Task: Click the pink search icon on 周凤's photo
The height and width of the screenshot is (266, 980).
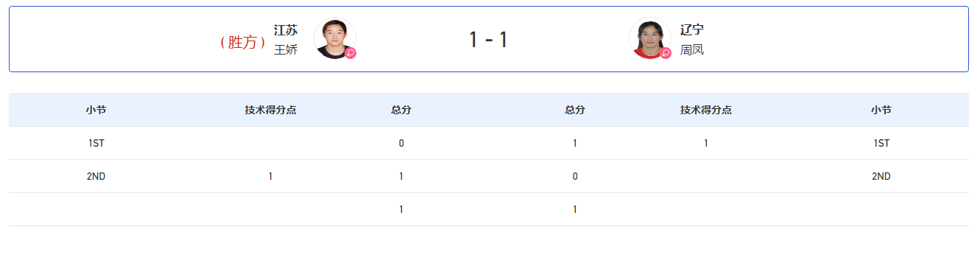Action: pyautogui.click(x=666, y=53)
